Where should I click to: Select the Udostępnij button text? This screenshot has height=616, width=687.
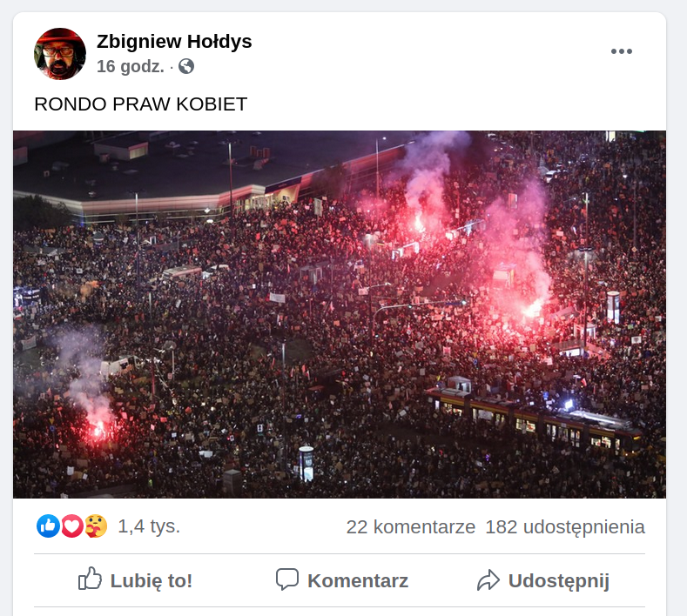(559, 581)
